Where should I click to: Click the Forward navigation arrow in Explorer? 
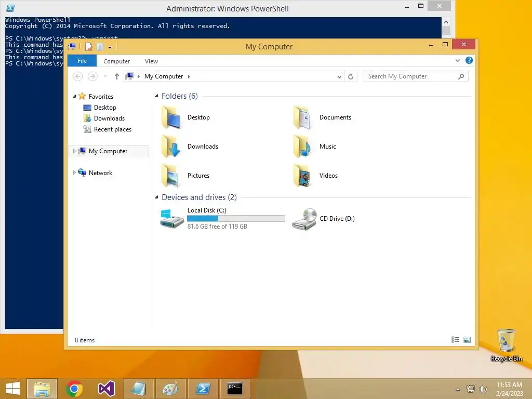click(x=92, y=76)
